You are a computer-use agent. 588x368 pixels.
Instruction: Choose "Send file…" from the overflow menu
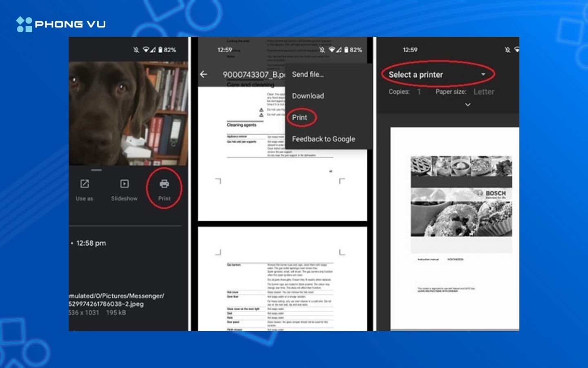(x=308, y=74)
